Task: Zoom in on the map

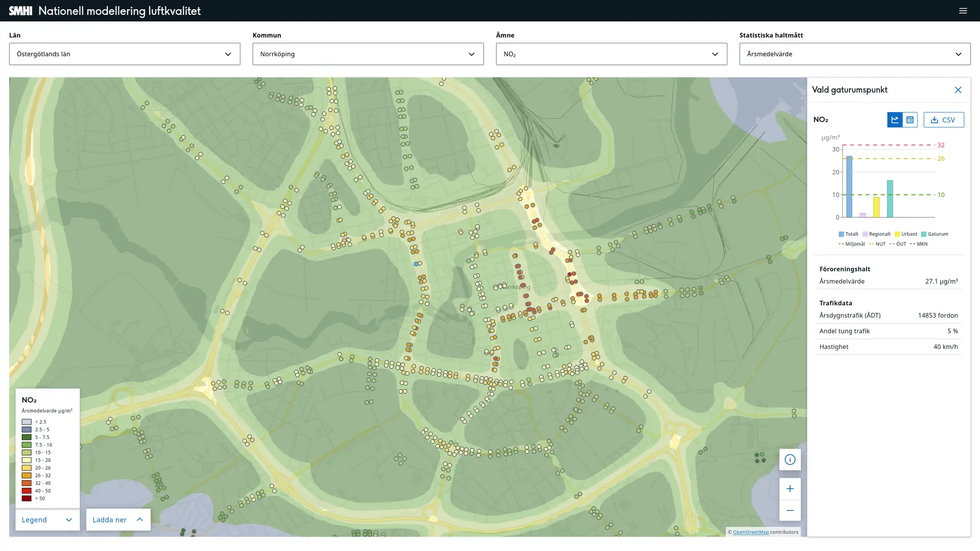Action: coord(790,489)
